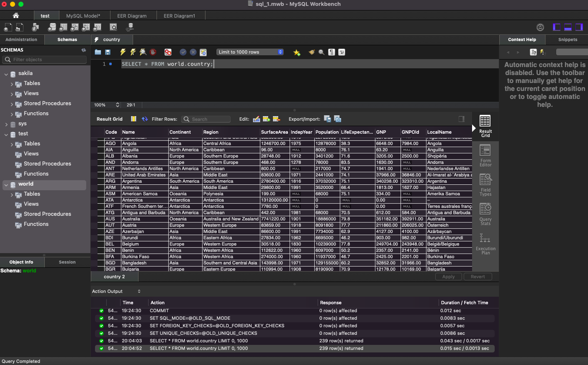Create a new view icon
The image size is (588, 365).
(x=74, y=27)
